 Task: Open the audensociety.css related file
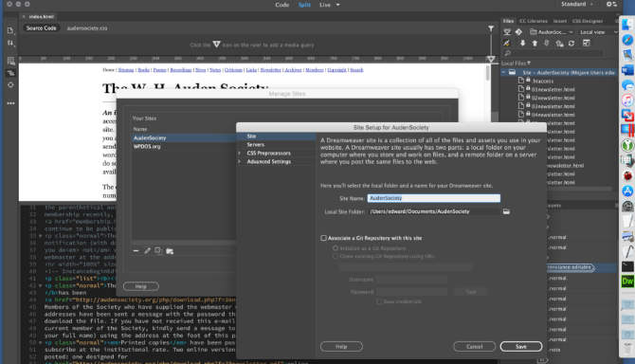(87, 28)
